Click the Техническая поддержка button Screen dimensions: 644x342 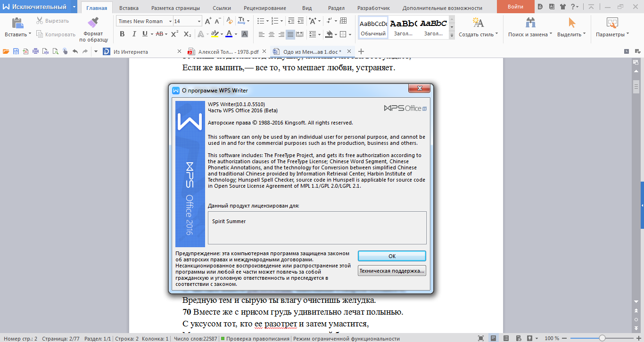pos(392,271)
